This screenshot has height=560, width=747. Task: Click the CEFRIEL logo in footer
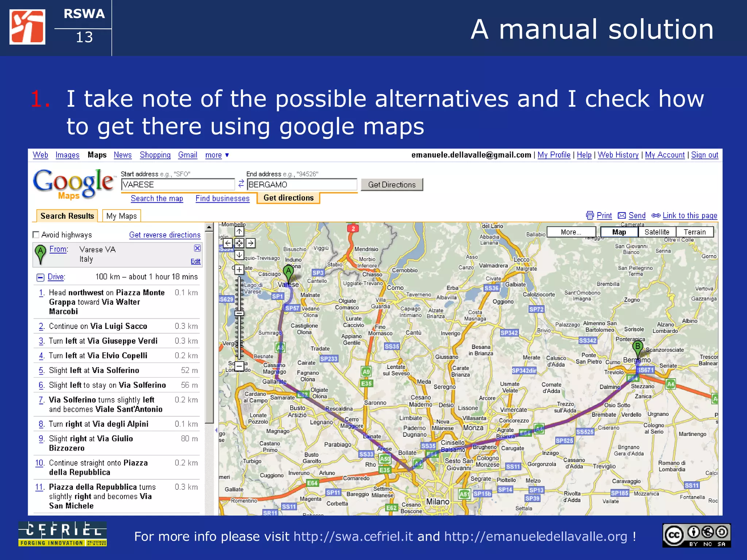tap(62, 534)
